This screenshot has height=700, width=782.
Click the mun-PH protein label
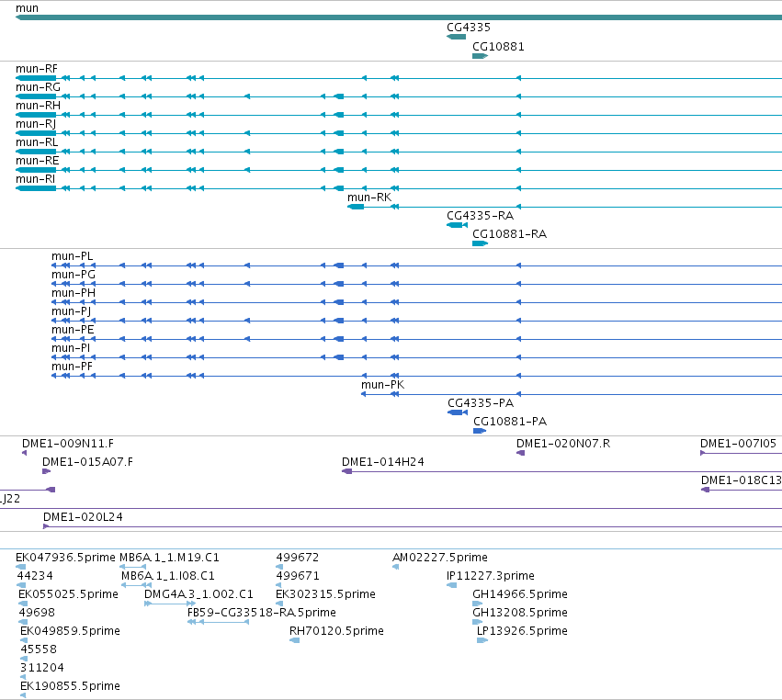74,293
